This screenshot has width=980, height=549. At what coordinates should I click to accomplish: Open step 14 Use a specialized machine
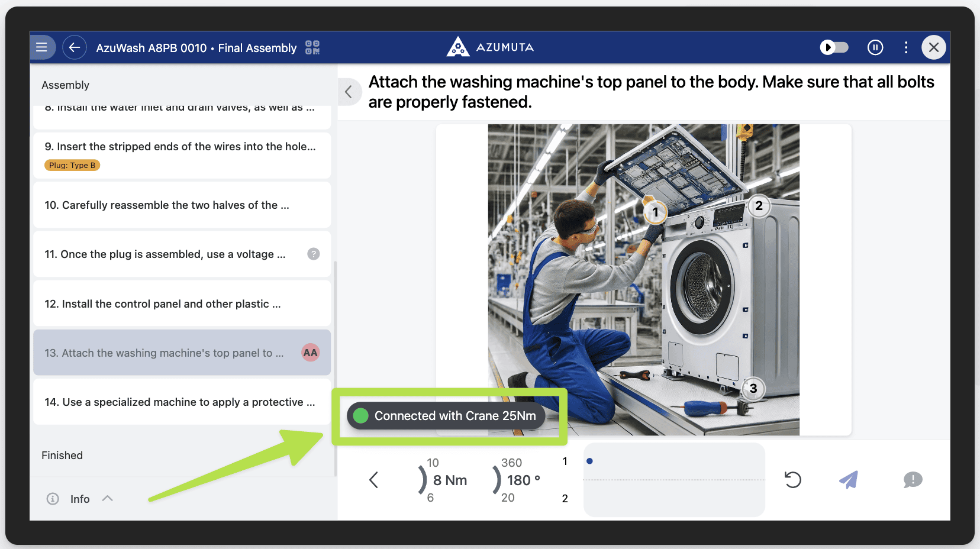179,402
